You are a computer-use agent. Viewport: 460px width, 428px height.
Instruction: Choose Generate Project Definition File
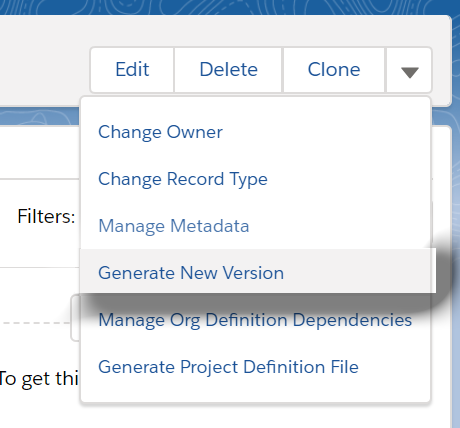click(x=228, y=367)
